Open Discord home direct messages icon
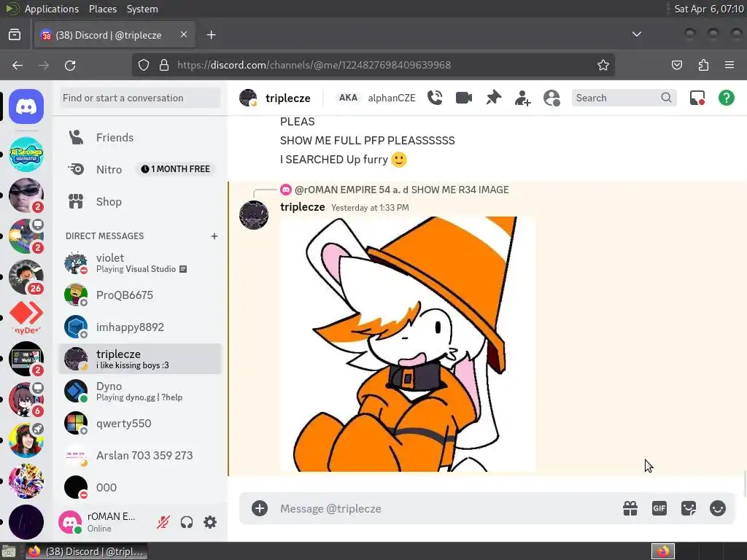Image resolution: width=747 pixels, height=560 pixels. click(x=26, y=106)
